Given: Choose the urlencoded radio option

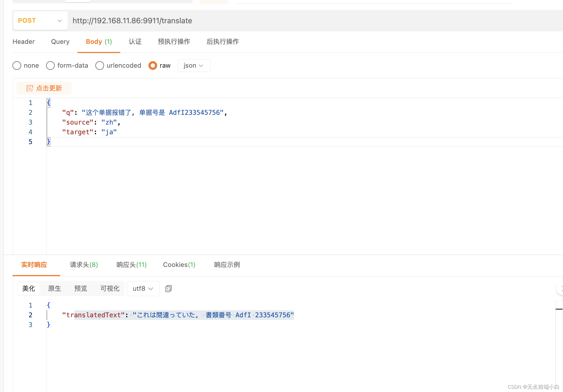Looking at the screenshot, I should 100,66.
